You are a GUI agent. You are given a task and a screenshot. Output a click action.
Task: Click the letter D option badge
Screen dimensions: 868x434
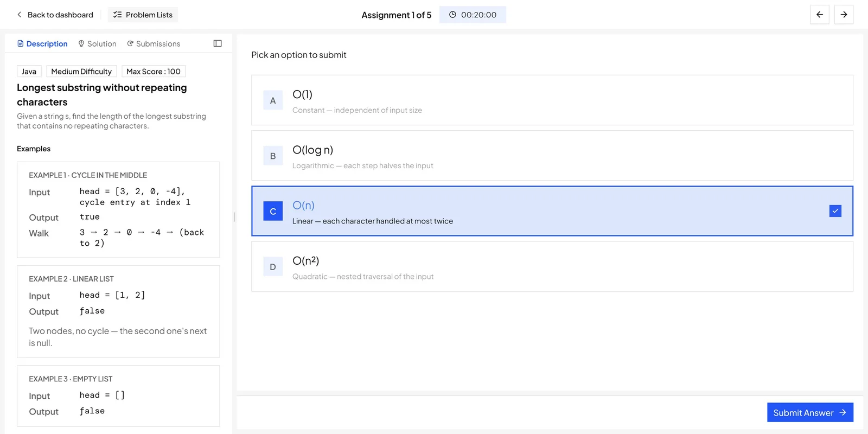point(273,266)
